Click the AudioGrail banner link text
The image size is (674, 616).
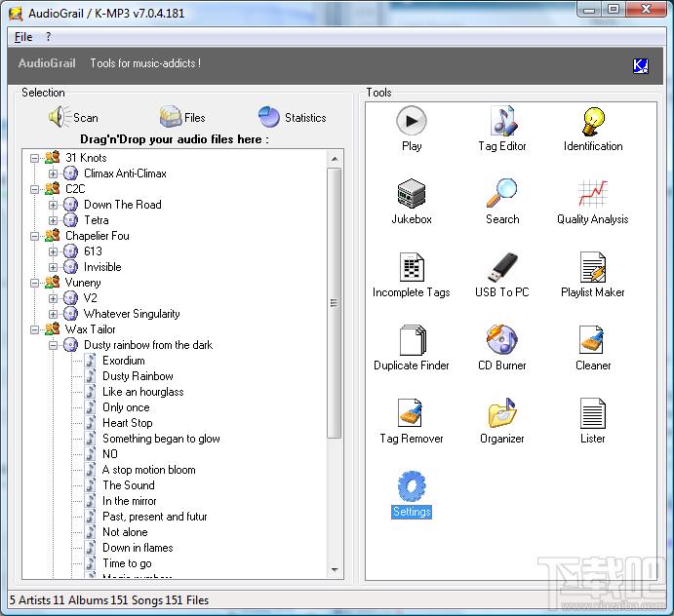[x=47, y=63]
